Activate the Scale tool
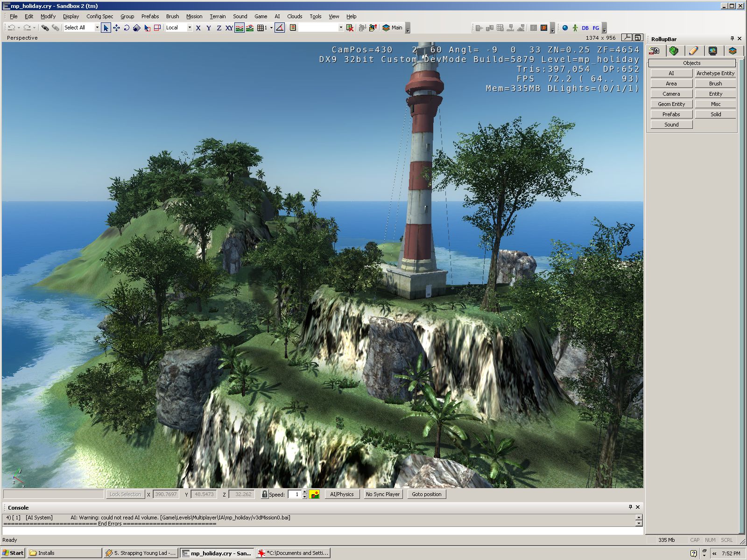 click(136, 28)
